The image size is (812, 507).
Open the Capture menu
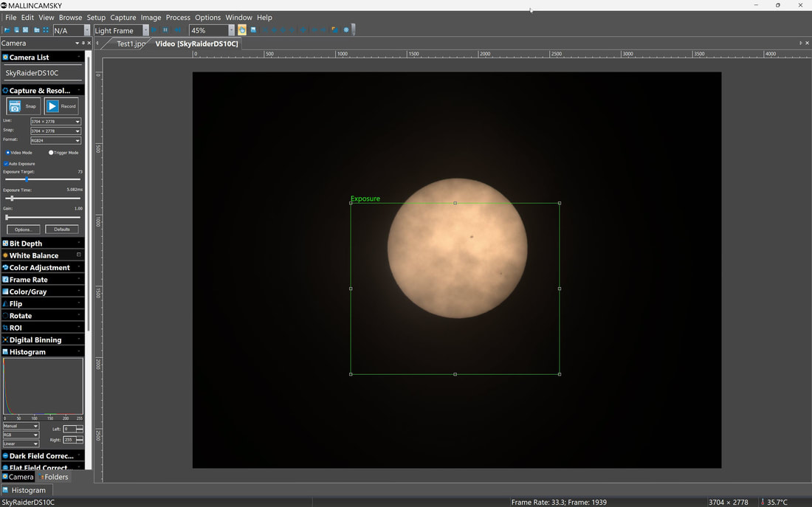123,17
